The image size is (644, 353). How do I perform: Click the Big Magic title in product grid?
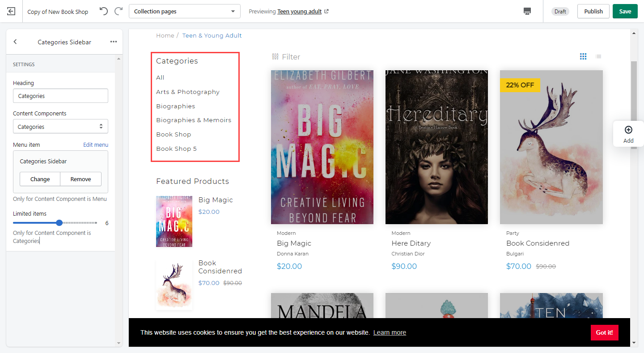tap(294, 243)
